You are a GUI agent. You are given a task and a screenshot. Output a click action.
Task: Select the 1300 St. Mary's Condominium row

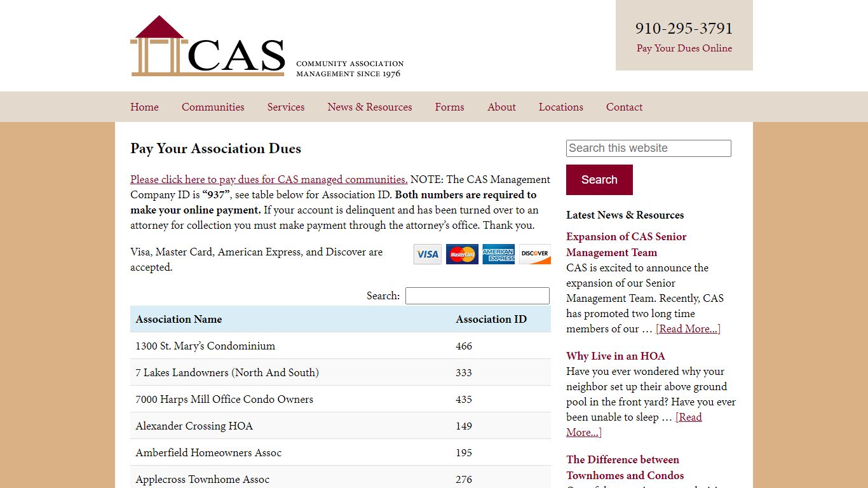point(341,346)
